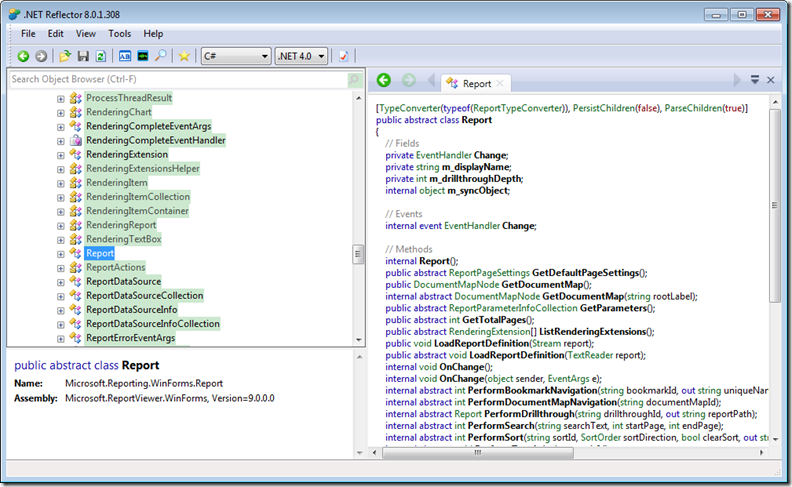The image size is (792, 487).
Task: Open the GetDefaultPageSettings method link
Action: (x=585, y=273)
